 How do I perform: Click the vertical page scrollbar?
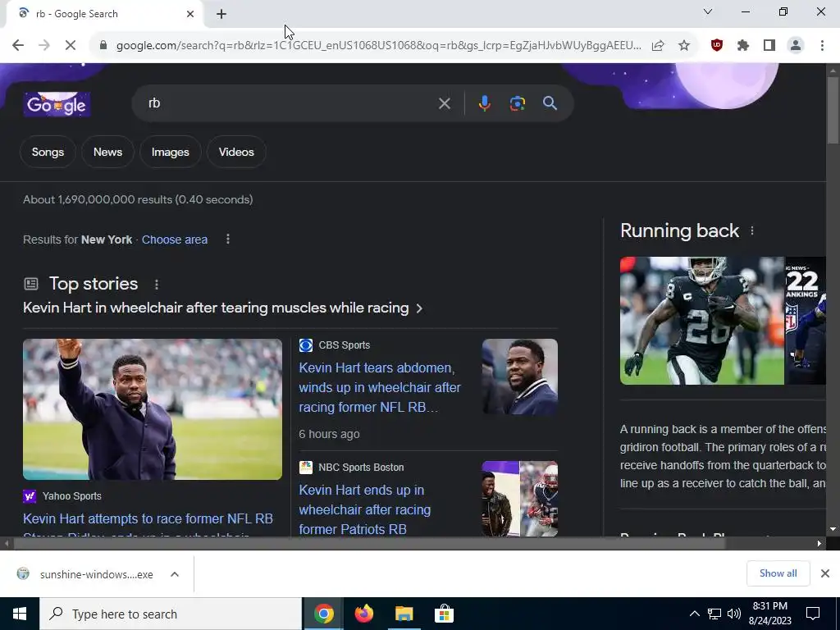[x=833, y=111]
